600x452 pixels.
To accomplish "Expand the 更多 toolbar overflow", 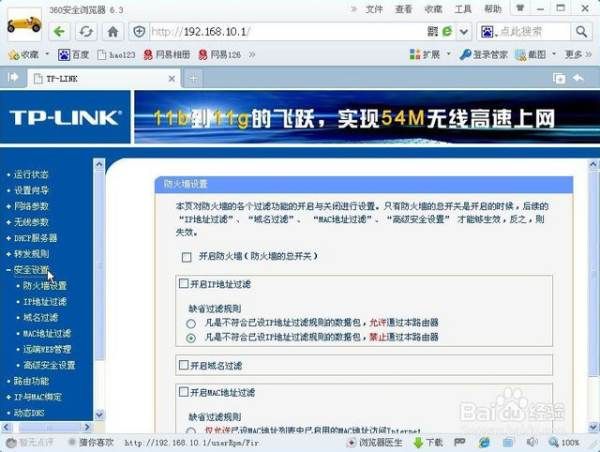I will tap(578, 55).
